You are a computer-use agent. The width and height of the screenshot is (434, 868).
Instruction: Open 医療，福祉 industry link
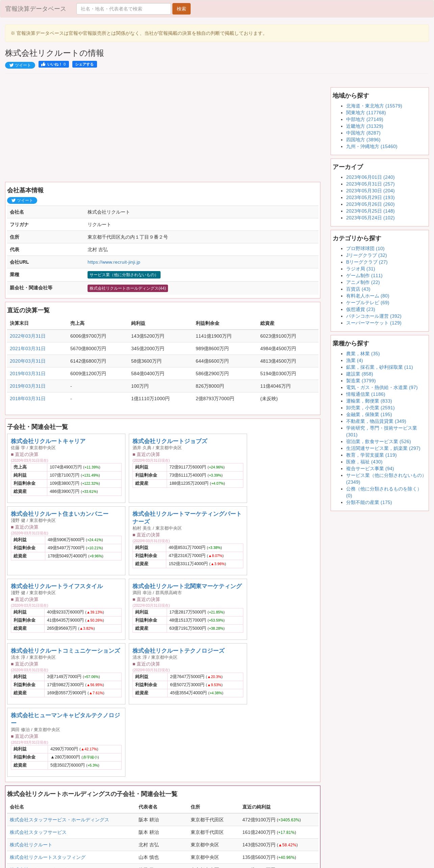(x=364, y=462)
